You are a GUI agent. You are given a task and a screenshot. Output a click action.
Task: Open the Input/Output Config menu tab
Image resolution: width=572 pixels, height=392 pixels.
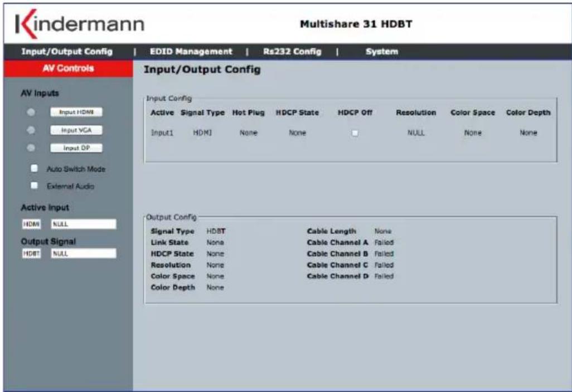pos(67,52)
